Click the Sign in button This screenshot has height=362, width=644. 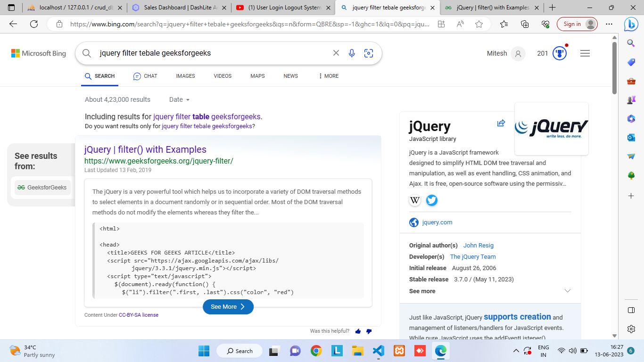click(x=578, y=24)
